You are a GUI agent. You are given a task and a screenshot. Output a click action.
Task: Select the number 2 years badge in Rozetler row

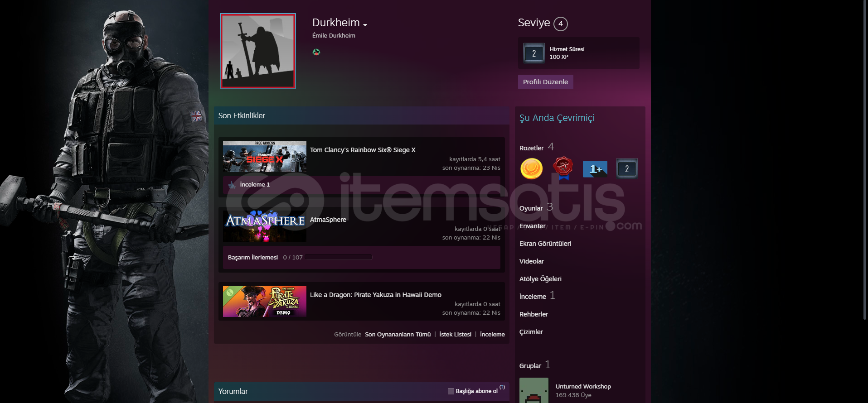(627, 168)
